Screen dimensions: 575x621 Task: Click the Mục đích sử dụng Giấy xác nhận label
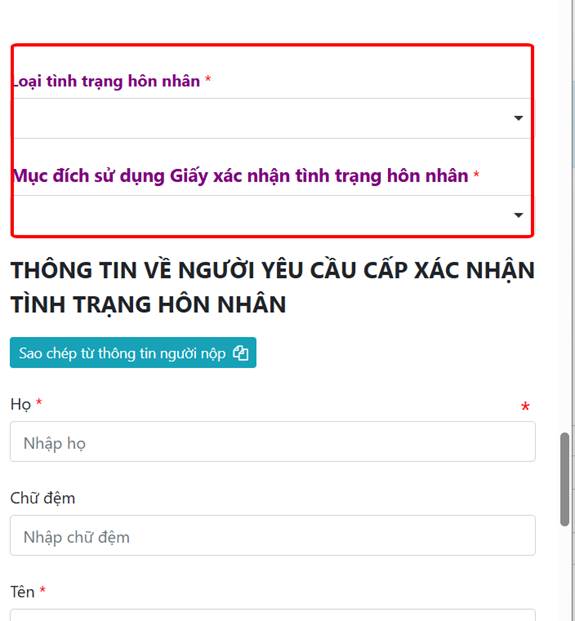[x=240, y=176]
